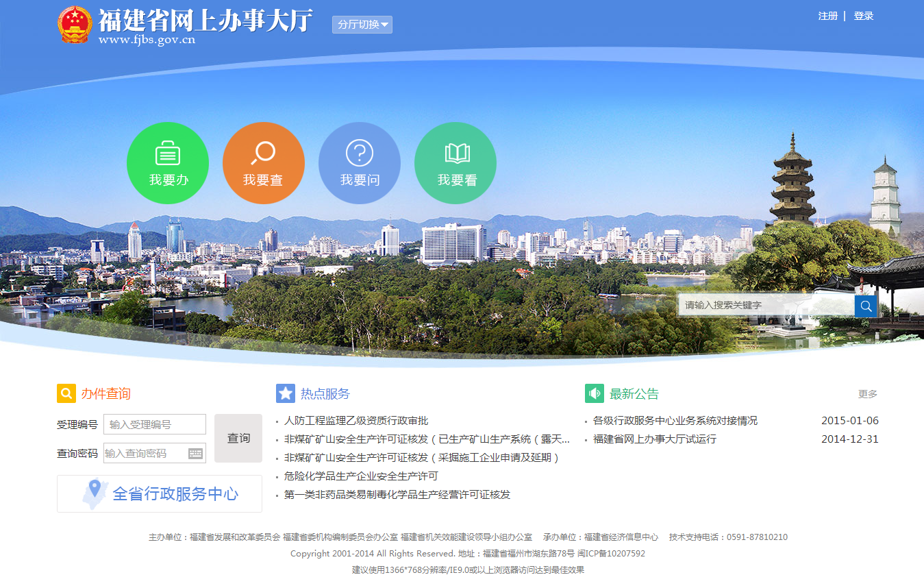The image size is (924, 588).
Task: Expand the 分厅切换 dropdown
Action: pos(362,25)
